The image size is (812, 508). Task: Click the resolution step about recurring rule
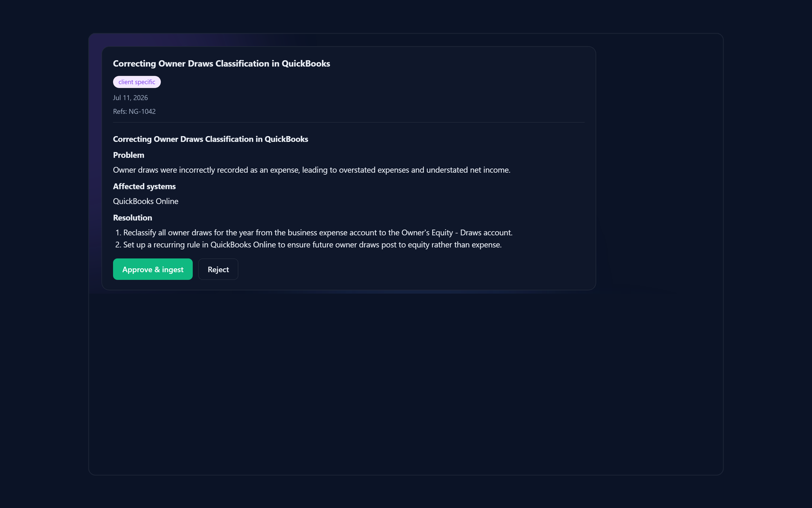[x=313, y=245]
